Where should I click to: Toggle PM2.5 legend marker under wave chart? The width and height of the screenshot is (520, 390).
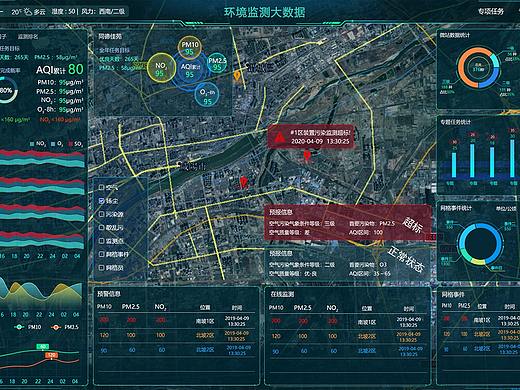tap(56, 327)
